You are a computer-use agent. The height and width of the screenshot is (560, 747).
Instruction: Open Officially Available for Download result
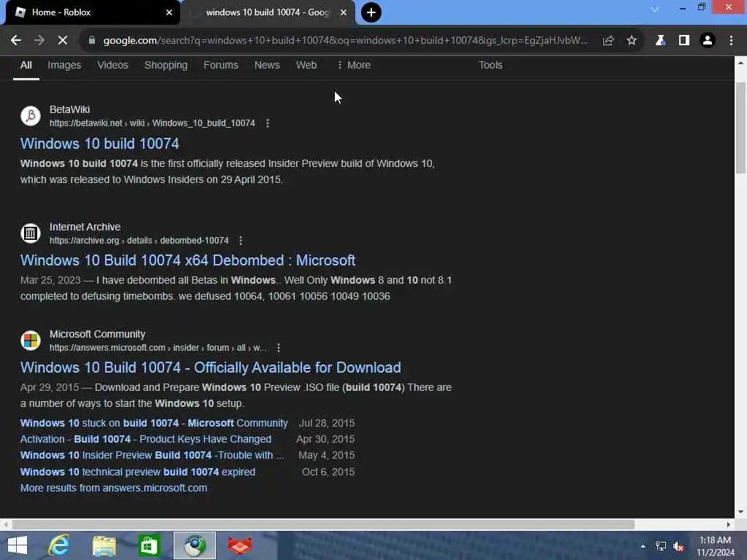coord(211,367)
